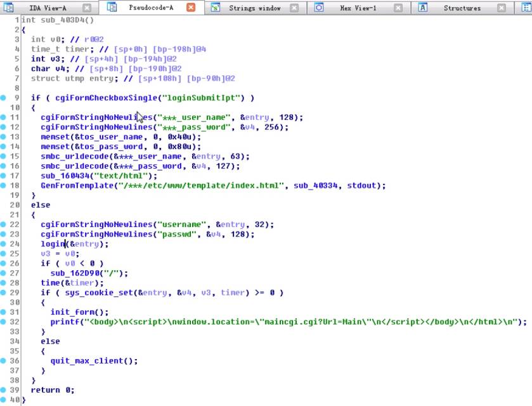The width and height of the screenshot is (532, 406).
Task: Click the Hex View-1 tab icon
Action: [x=319, y=7]
